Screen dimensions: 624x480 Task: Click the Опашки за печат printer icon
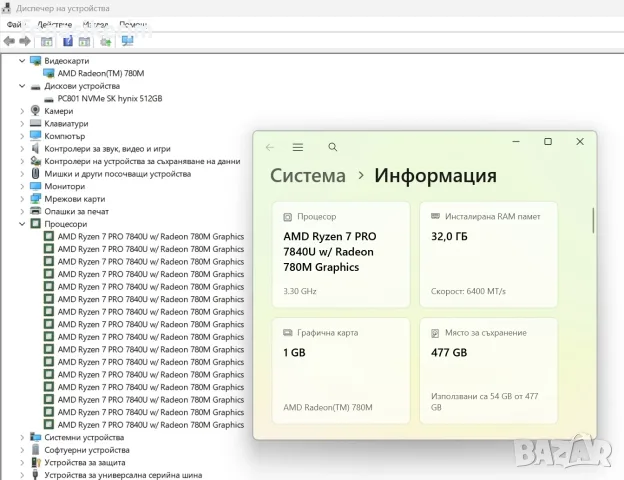pyautogui.click(x=35, y=211)
